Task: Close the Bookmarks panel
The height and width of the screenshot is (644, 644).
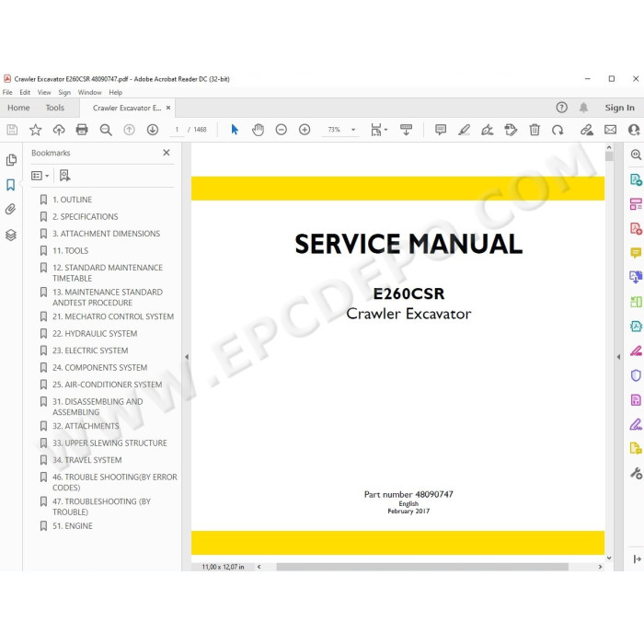Action: point(167,153)
